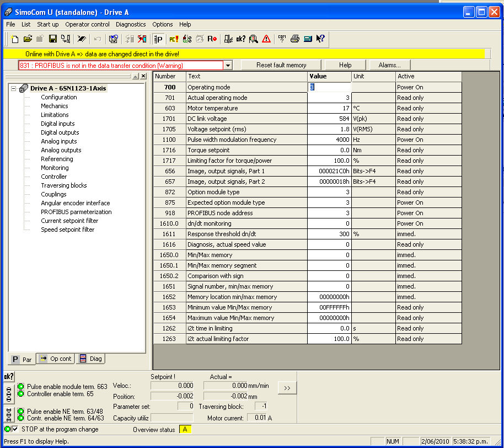
Task: Open a file using the folder icon
Action: click(x=28, y=39)
